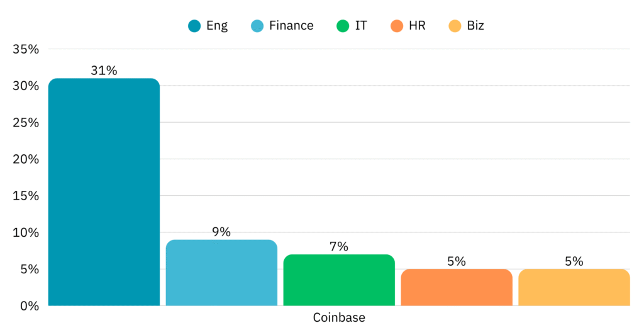Select the tall dark teal Eng bar
This screenshot has height=335, width=644.
tap(104, 192)
